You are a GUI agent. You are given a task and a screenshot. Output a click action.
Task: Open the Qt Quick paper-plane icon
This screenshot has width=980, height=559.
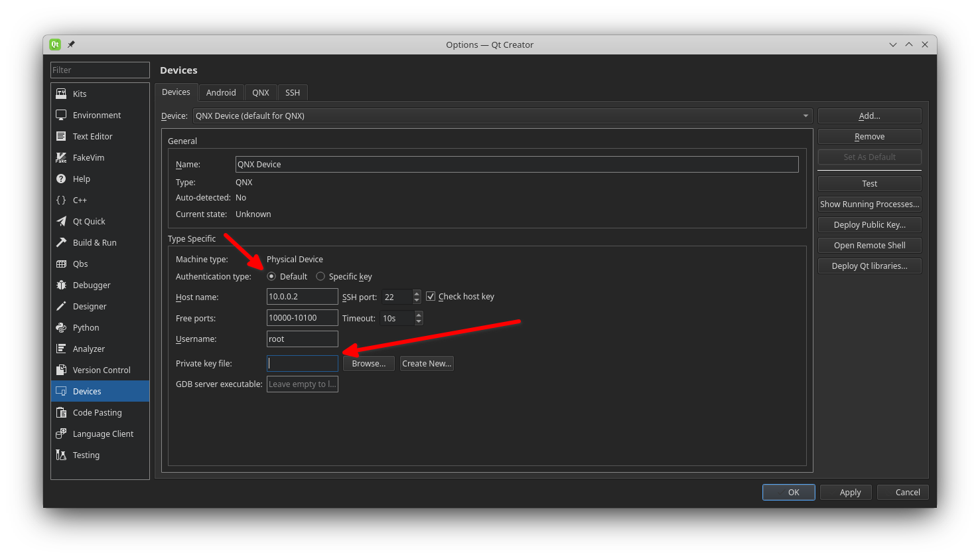[61, 221]
